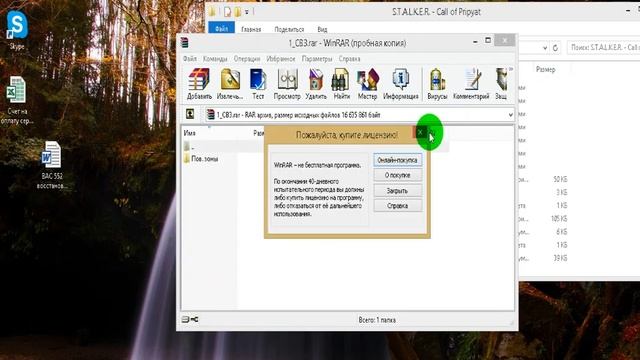
Task: Open the Explorer address bar dropdown arrow
Action: (544, 48)
